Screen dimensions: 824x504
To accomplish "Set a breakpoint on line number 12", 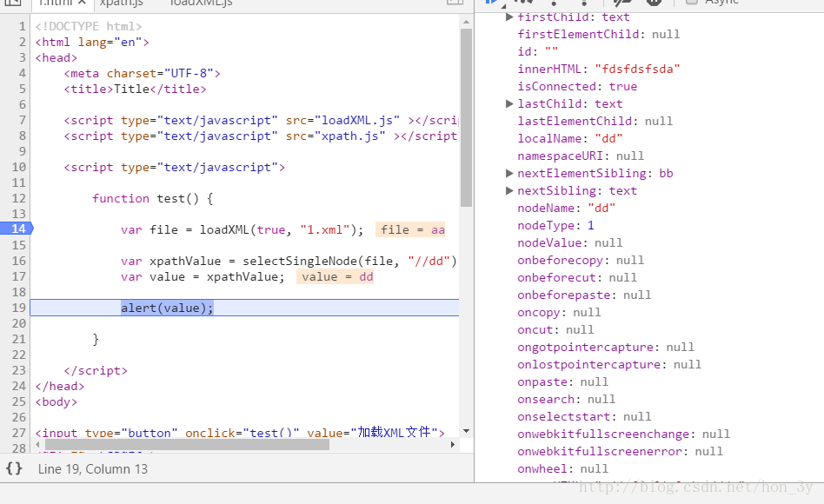I will pos(19,199).
